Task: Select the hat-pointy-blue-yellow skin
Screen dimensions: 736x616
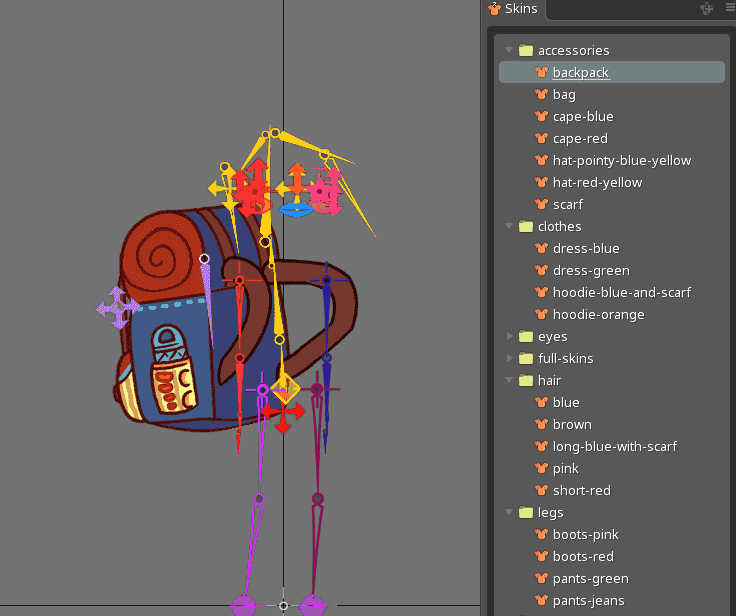Action: (x=621, y=161)
